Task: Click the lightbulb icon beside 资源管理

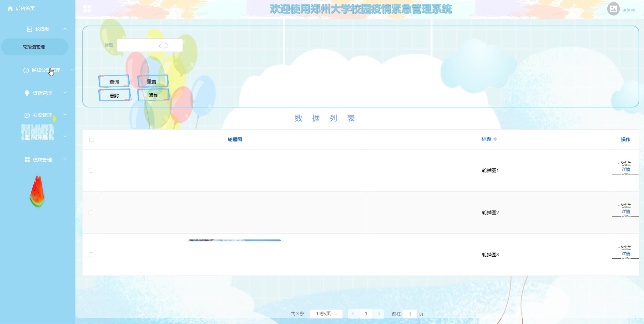Action: 27,93
